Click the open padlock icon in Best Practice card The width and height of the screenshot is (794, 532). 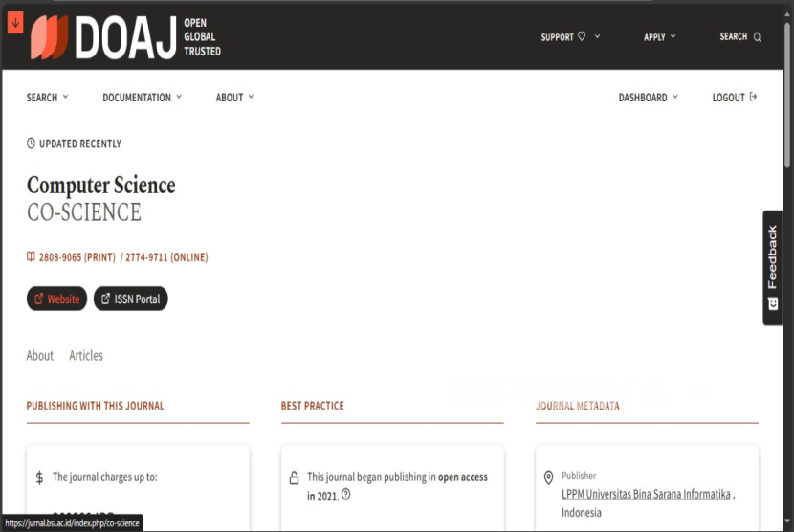[294, 477]
